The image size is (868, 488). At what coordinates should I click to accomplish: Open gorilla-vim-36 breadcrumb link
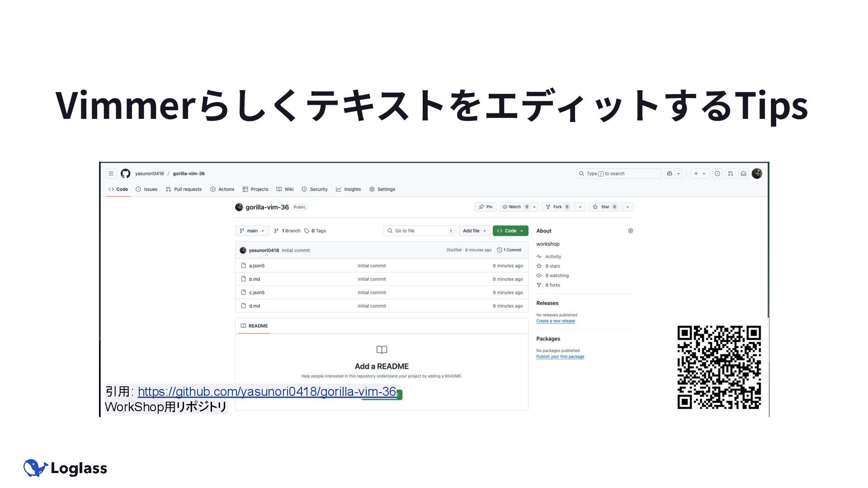pos(189,174)
